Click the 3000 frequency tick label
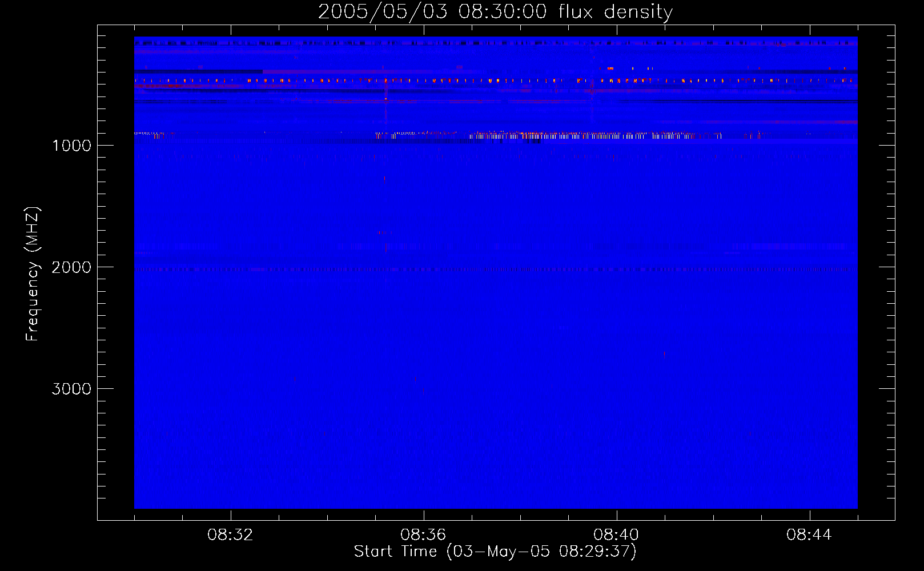The width and height of the screenshot is (924, 571). point(71,389)
